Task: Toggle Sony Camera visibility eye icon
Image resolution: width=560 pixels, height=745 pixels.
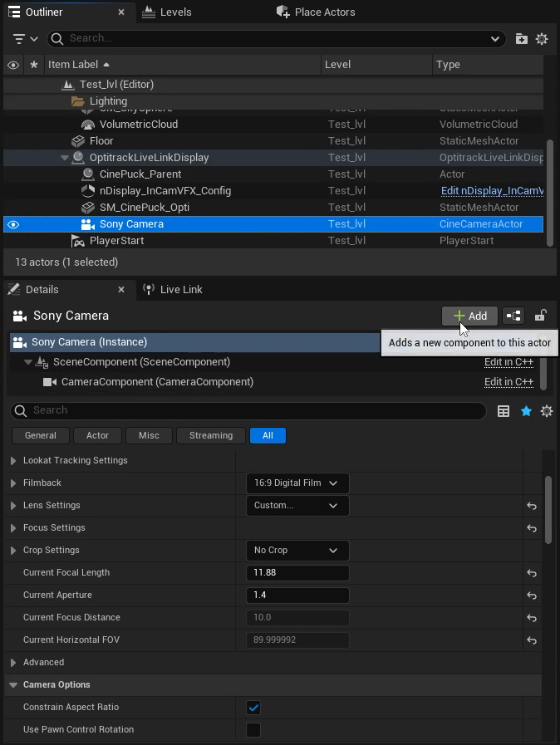Action: [x=13, y=224]
